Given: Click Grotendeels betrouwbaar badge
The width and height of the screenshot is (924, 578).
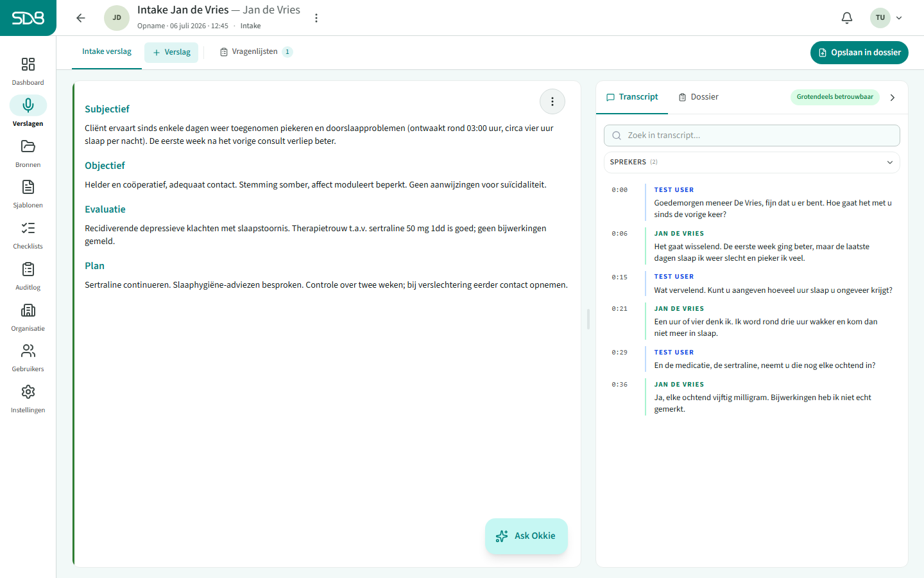Looking at the screenshot, I should [835, 97].
